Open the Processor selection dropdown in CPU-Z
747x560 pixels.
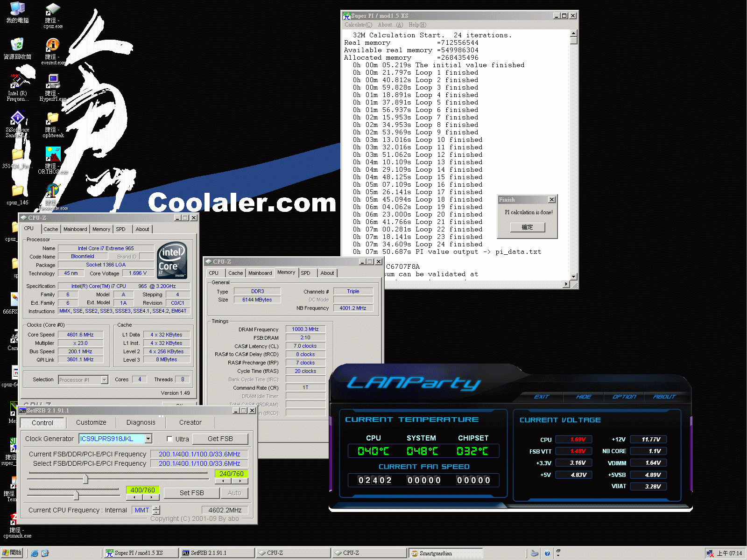click(105, 380)
